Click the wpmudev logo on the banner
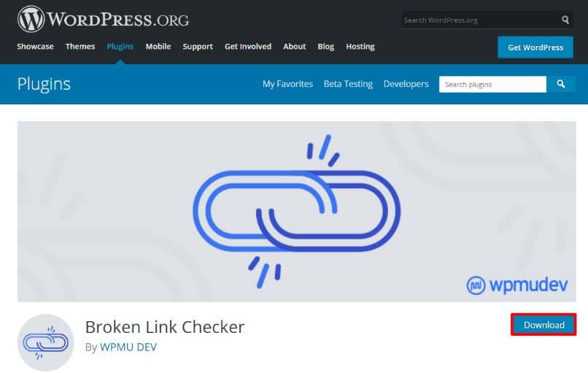 (517, 285)
